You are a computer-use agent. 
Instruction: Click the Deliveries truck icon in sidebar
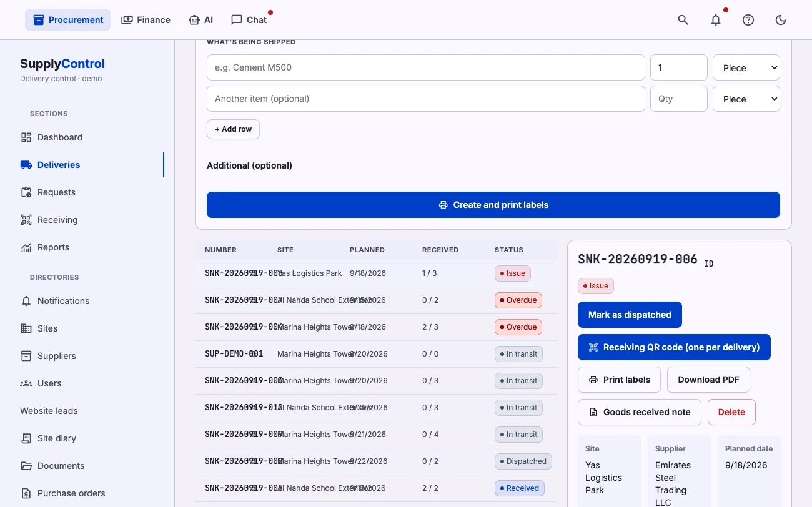coord(26,165)
